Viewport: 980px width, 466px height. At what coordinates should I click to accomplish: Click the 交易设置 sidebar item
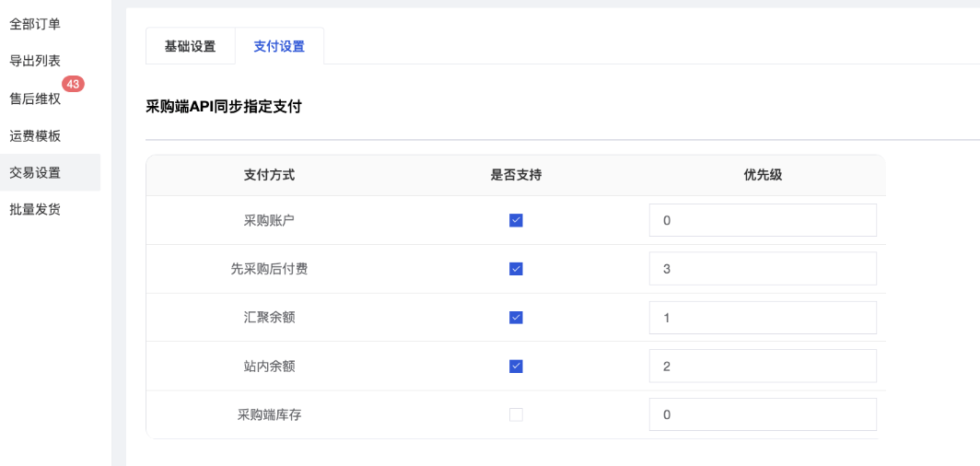[x=35, y=172]
